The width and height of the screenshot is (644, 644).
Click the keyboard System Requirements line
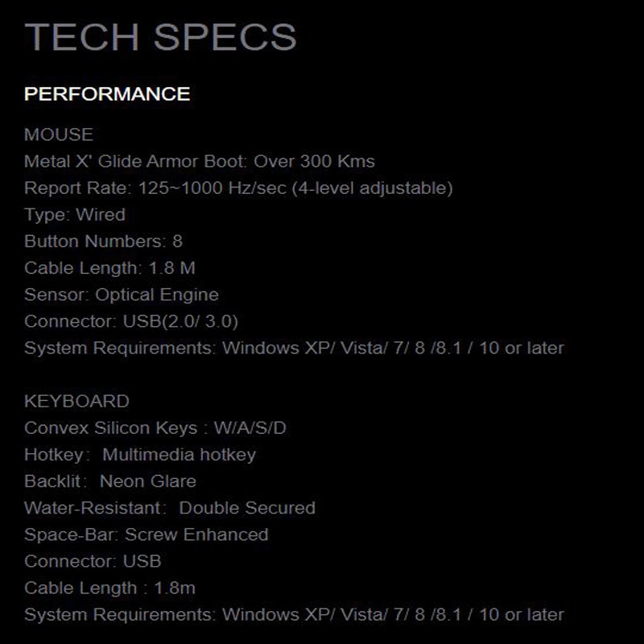tap(294, 615)
